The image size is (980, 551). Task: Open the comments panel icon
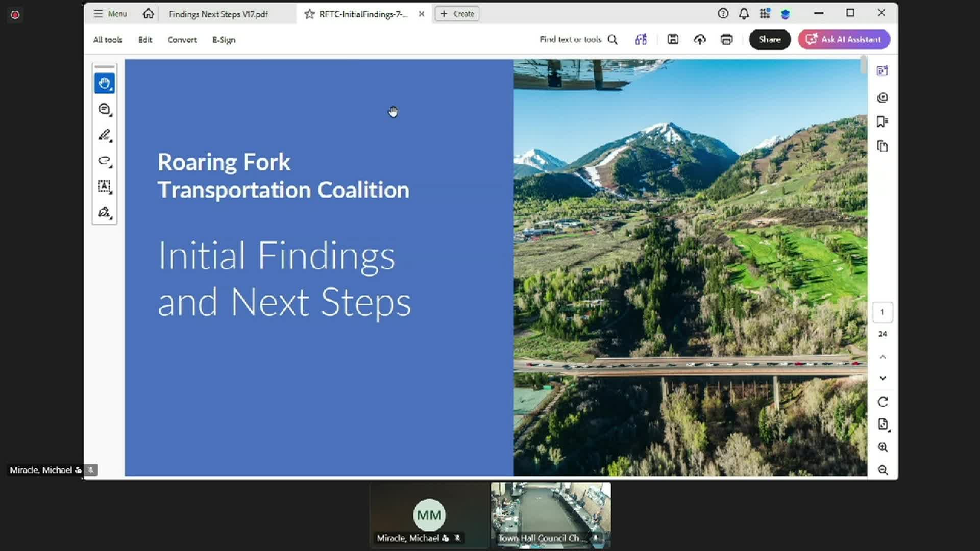tap(883, 97)
